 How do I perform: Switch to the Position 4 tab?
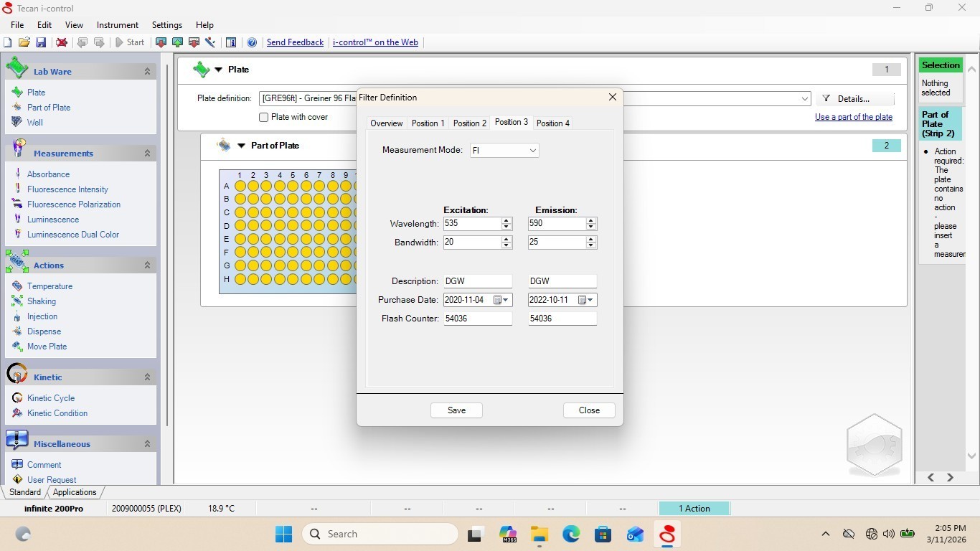[553, 123]
